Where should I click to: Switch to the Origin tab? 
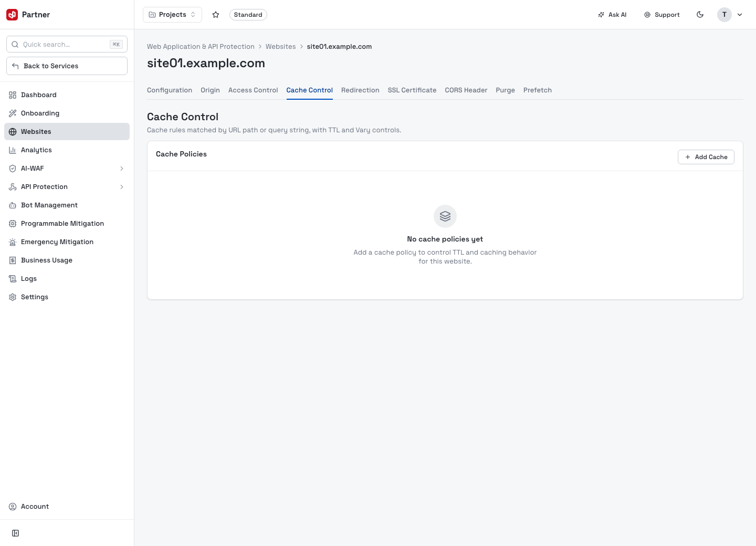tap(210, 90)
